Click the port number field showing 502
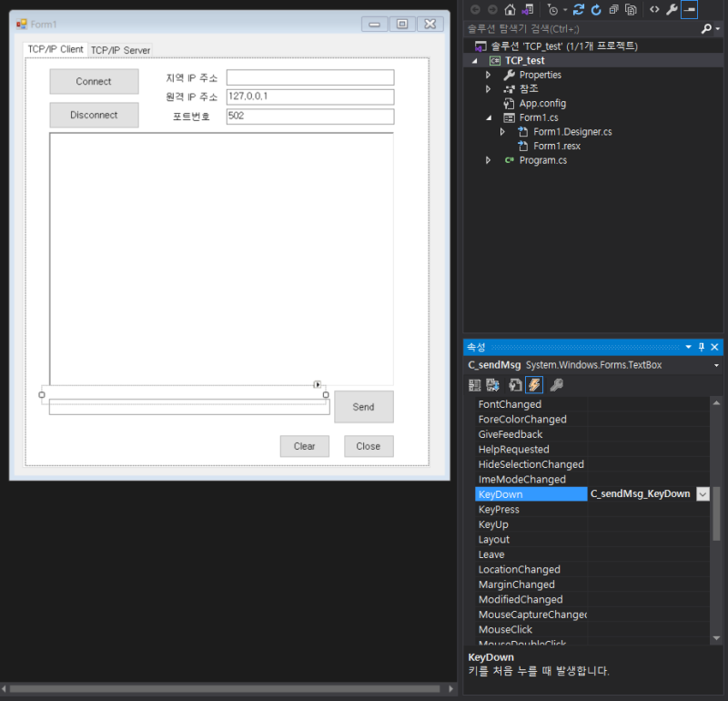 click(310, 117)
